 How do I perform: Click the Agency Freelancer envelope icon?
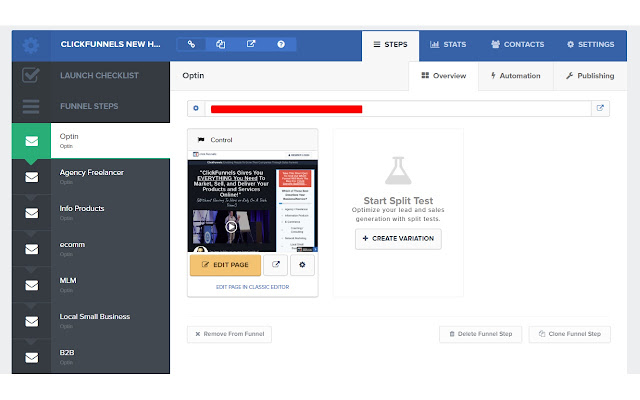31,177
